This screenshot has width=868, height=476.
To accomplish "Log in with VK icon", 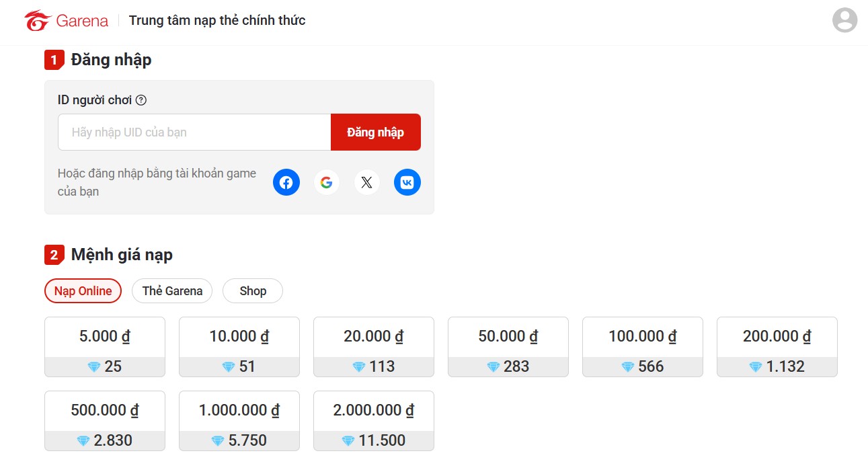I will [x=407, y=182].
